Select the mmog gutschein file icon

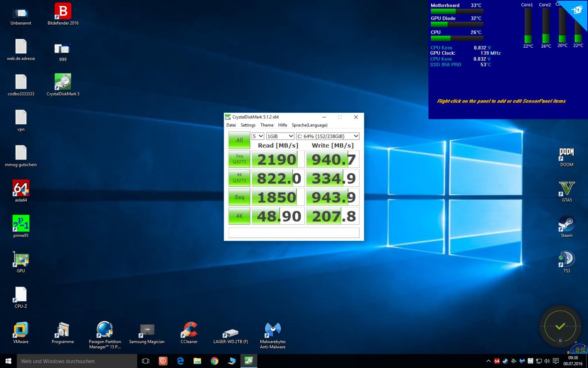tap(21, 156)
